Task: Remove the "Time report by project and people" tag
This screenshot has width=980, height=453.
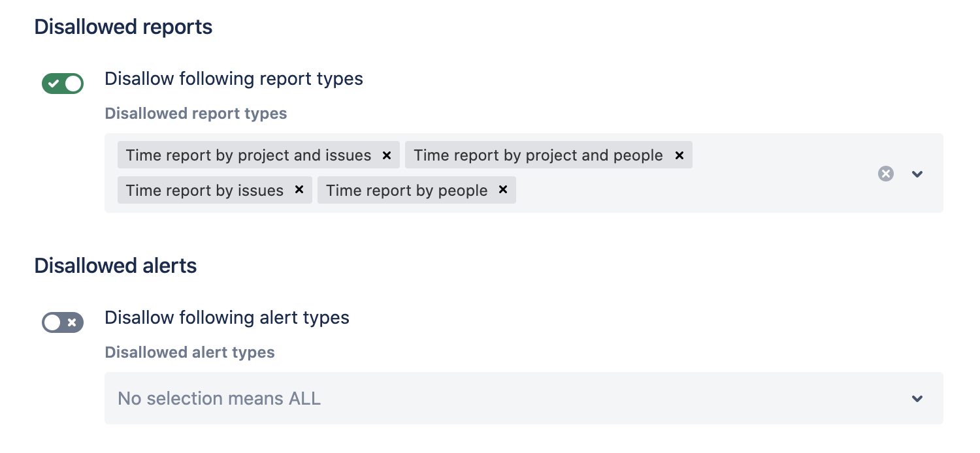Action: click(x=679, y=155)
